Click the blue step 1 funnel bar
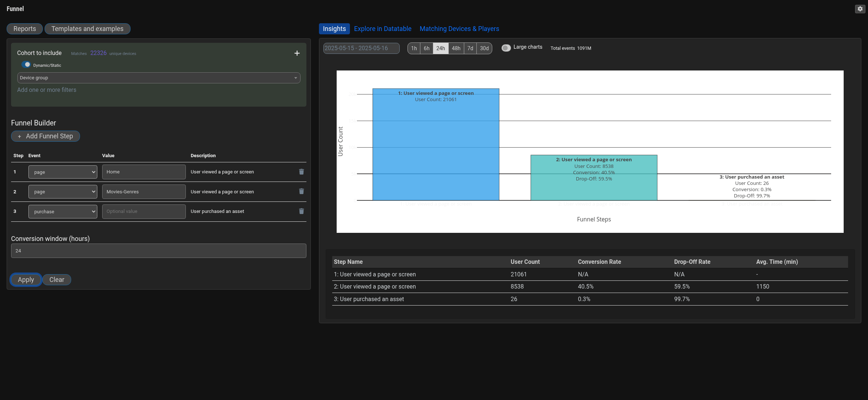This screenshot has width=868, height=400. (435, 148)
